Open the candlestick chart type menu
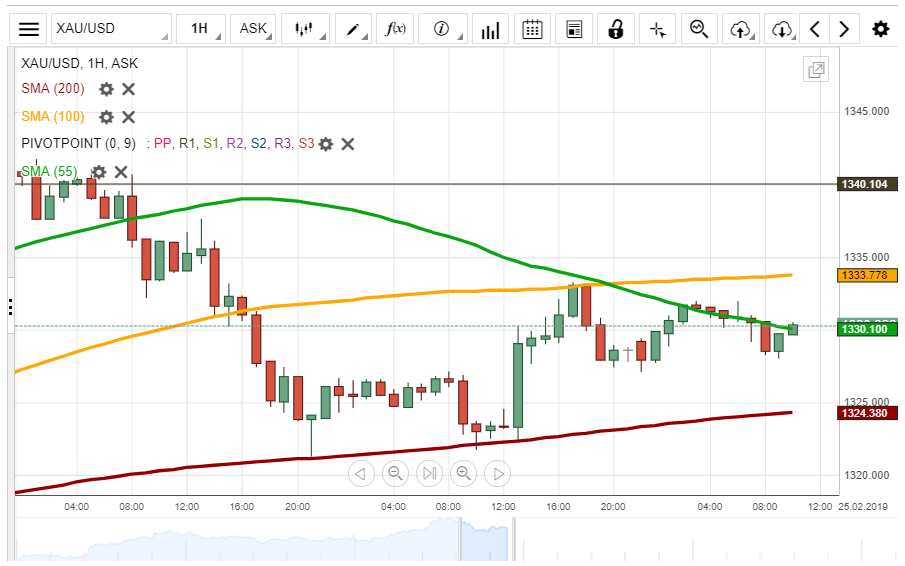 pos(306,29)
